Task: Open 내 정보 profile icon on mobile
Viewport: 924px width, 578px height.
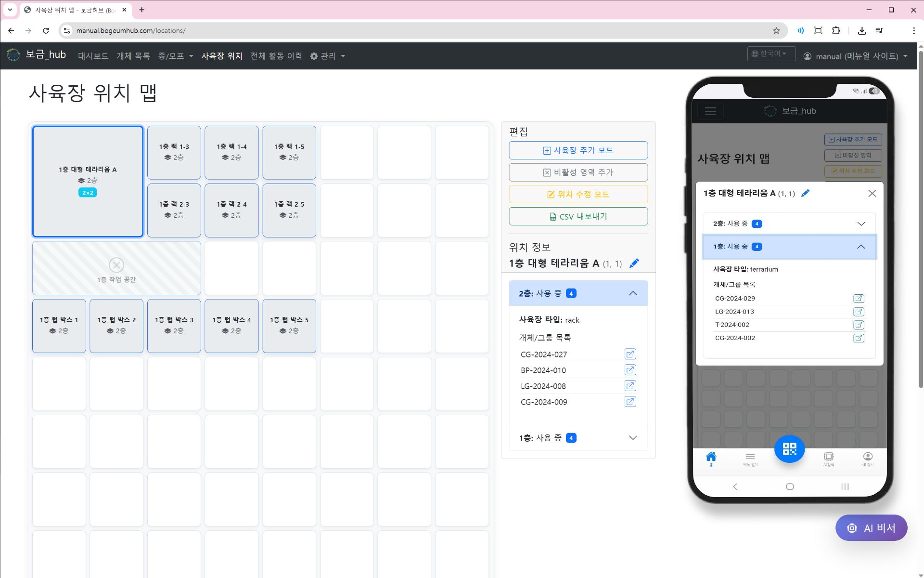Action: coord(868,458)
